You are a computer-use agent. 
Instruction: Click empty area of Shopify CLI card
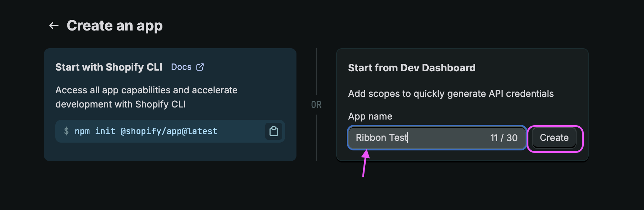tap(170, 152)
